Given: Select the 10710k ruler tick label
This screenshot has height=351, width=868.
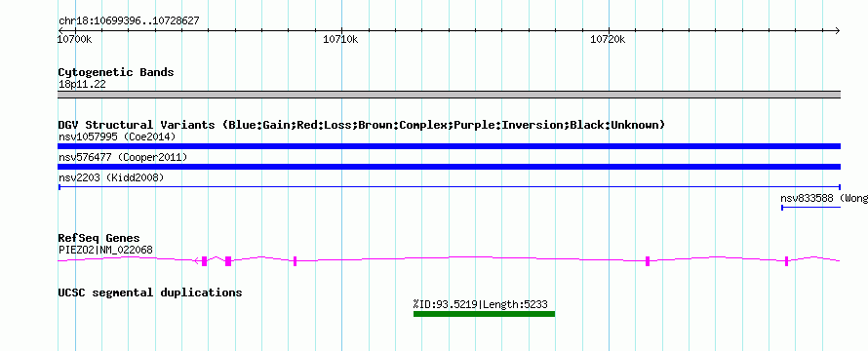Looking at the screenshot, I should pos(340,39).
